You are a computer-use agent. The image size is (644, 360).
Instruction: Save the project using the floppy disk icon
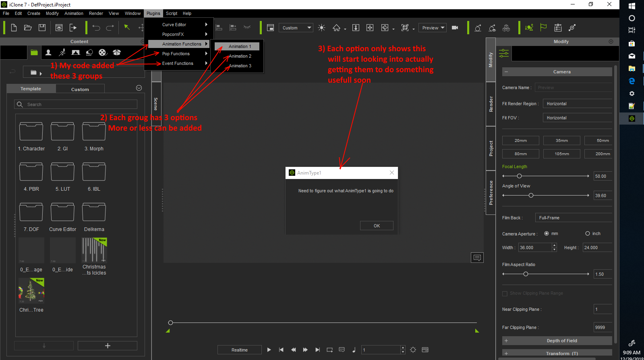[42, 28]
